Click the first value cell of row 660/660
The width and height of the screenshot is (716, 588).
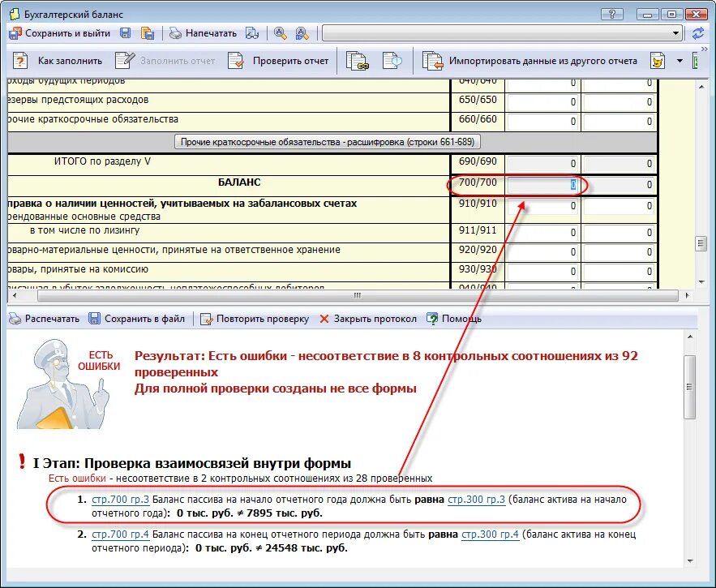point(542,122)
